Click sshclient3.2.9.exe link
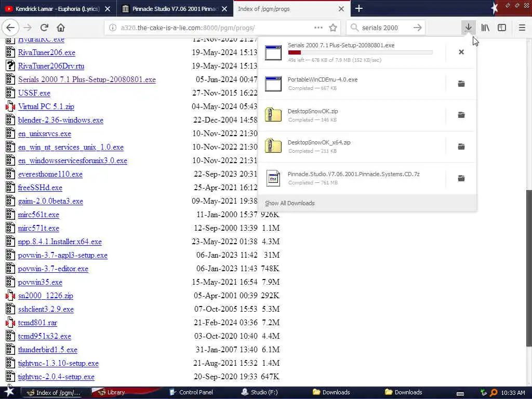This screenshot has width=532, height=399. (46, 309)
